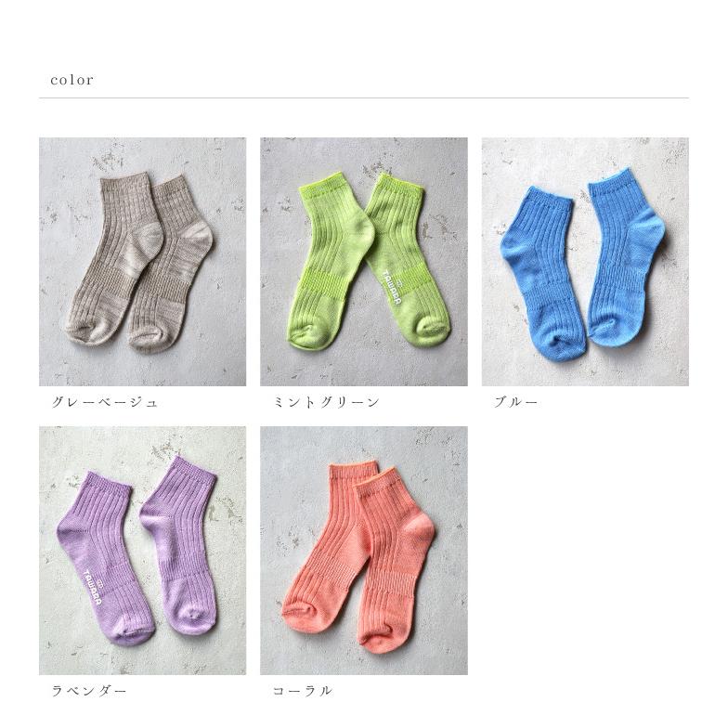Click the coral socks image
The image size is (728, 728).
point(364,550)
